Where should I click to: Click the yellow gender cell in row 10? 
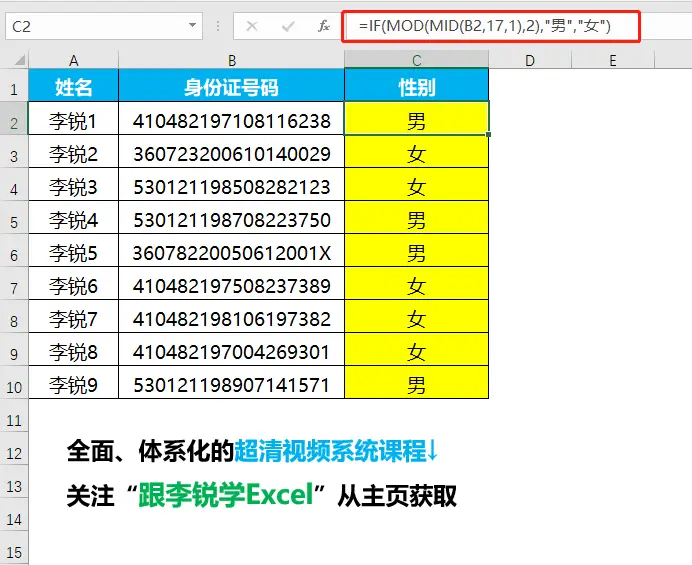click(x=416, y=385)
